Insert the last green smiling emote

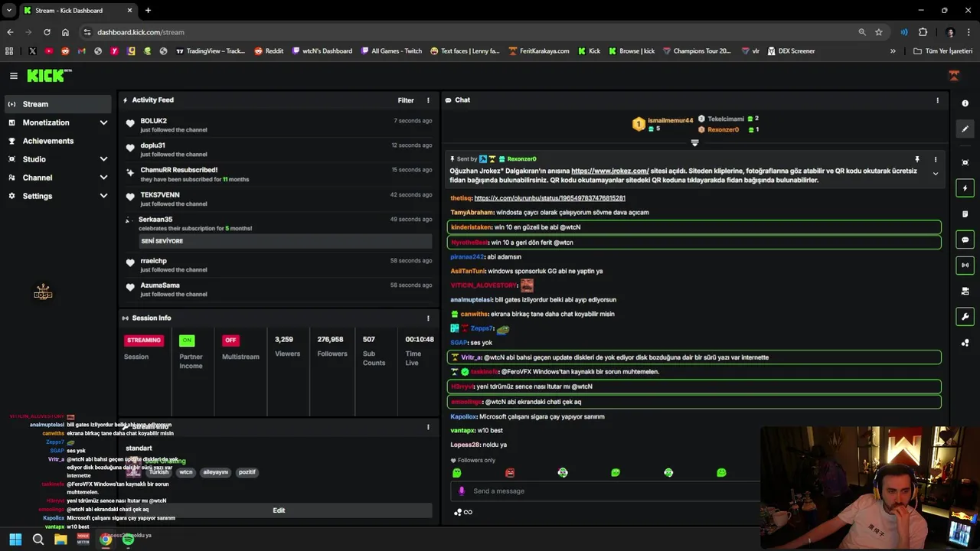[x=721, y=473]
